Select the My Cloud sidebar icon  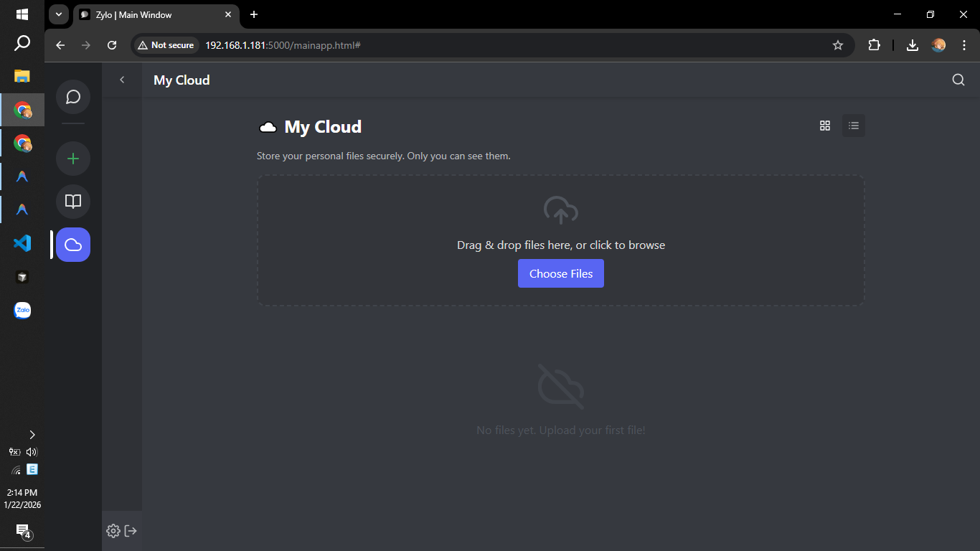[72, 245]
